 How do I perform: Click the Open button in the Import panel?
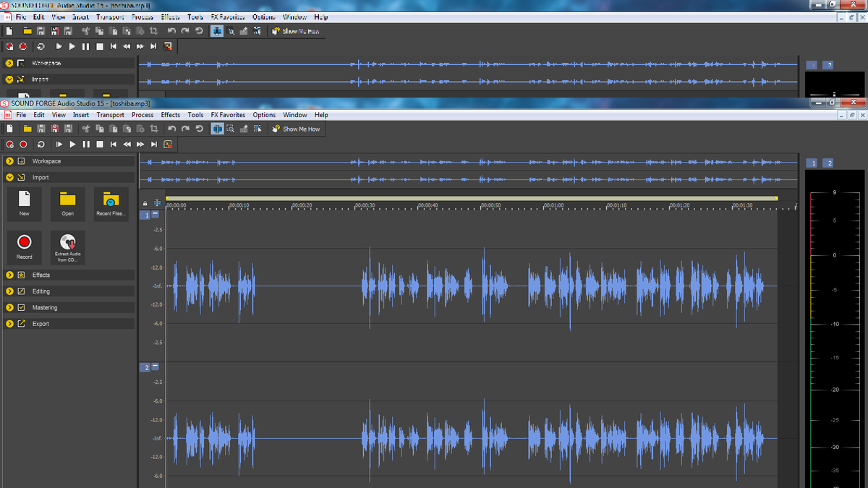click(67, 204)
